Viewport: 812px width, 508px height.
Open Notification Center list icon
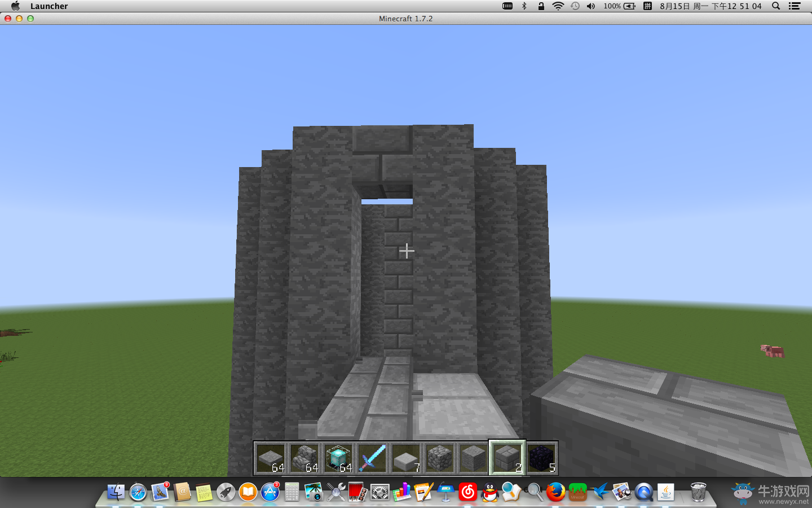click(x=795, y=6)
